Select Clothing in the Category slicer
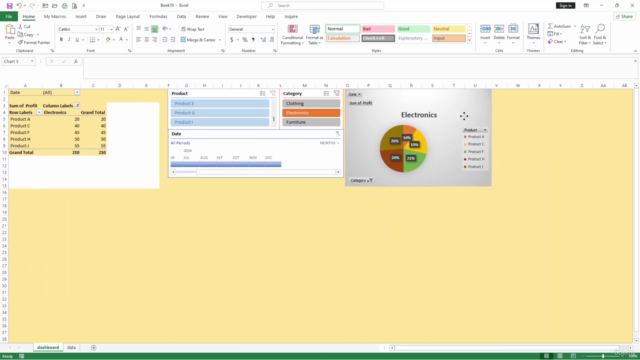This screenshot has height=360, width=640. click(x=311, y=103)
